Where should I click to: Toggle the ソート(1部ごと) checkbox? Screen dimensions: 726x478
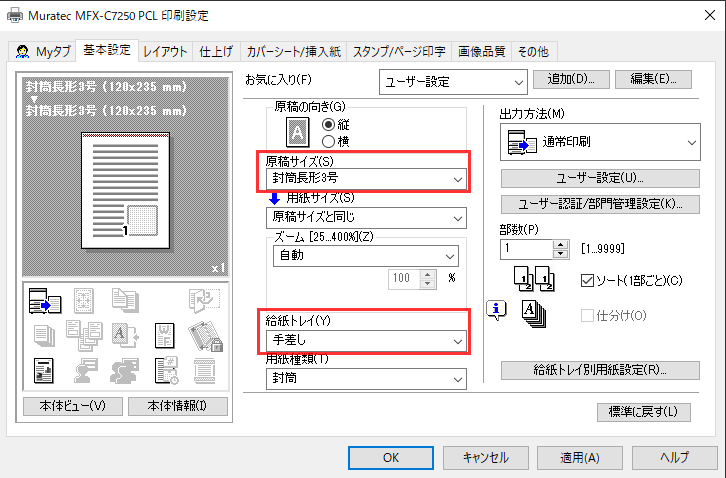coord(587,280)
